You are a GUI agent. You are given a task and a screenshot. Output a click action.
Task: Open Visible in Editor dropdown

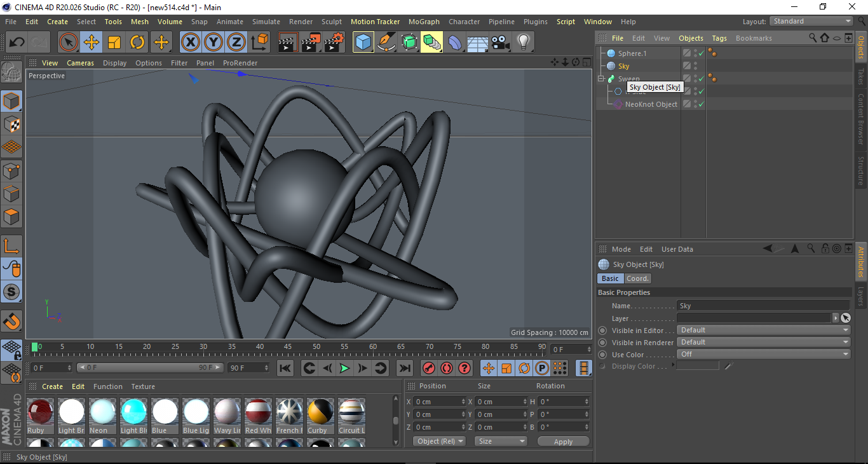click(763, 330)
